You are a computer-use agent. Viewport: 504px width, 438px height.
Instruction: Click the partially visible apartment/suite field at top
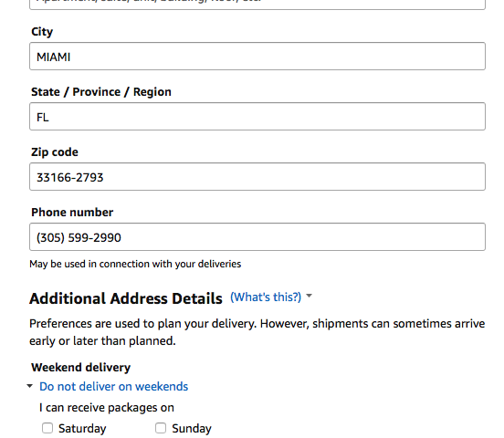(x=257, y=5)
